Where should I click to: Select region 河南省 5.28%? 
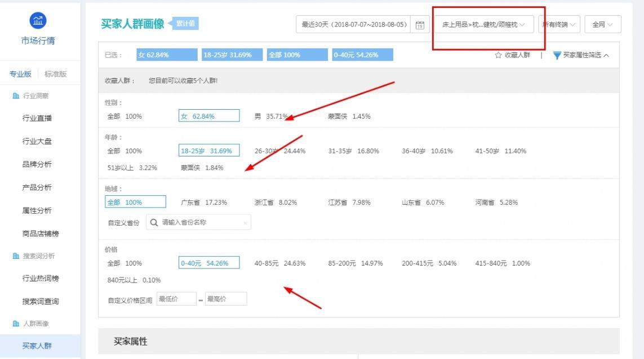496,202
